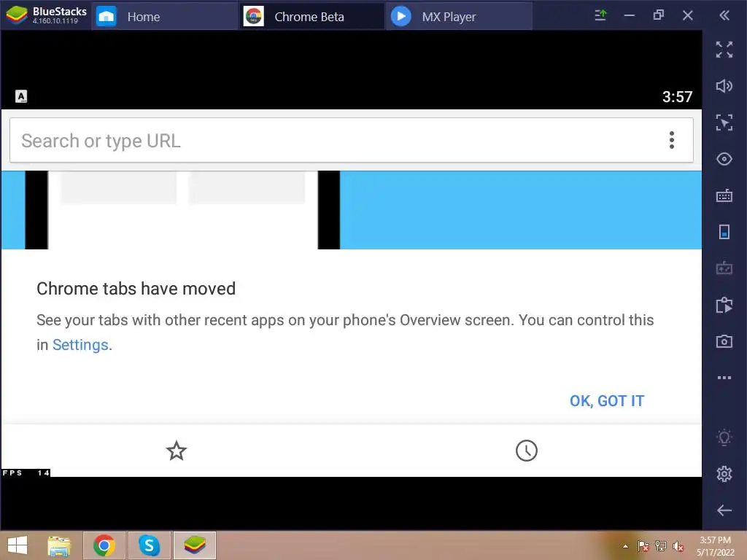Image resolution: width=747 pixels, height=560 pixels.
Task: Click the network tray icon
Action: tap(661, 546)
